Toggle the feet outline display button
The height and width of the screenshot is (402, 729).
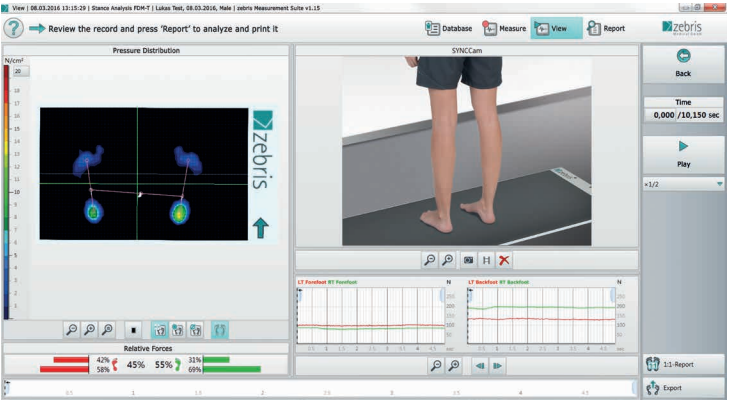coord(220,328)
